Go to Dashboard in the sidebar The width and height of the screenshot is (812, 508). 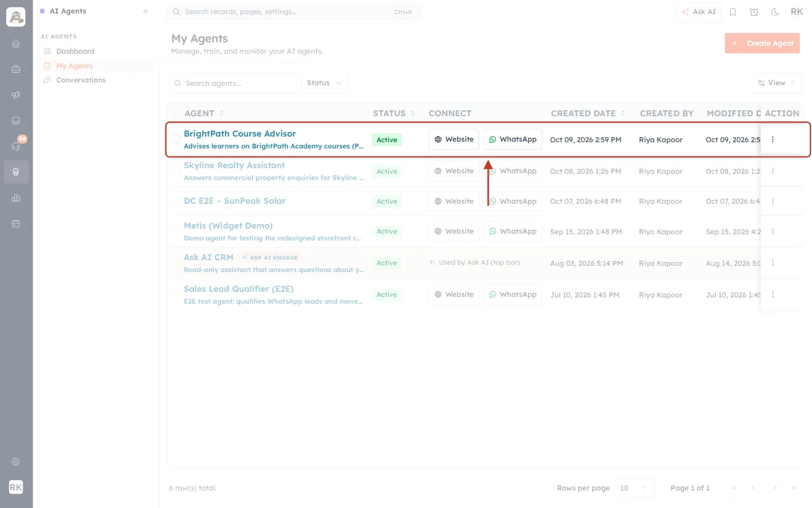[x=76, y=51]
